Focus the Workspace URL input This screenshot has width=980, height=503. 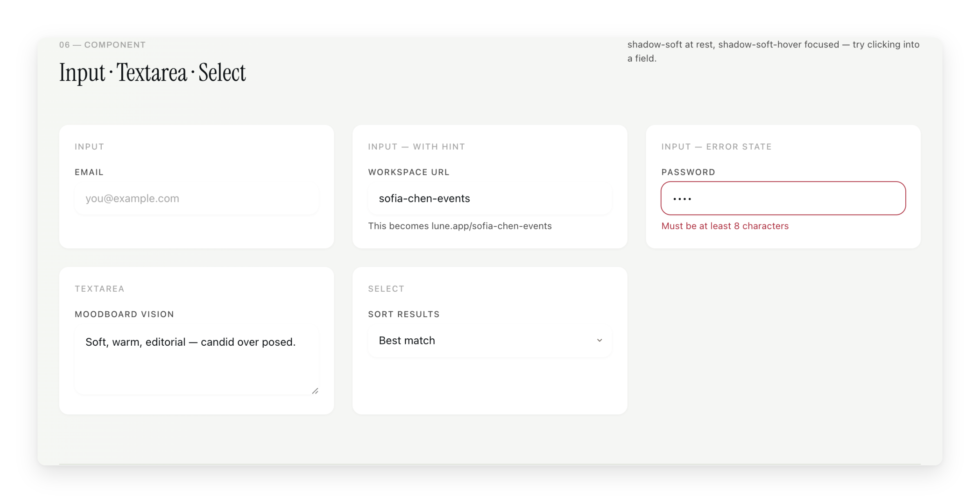490,198
